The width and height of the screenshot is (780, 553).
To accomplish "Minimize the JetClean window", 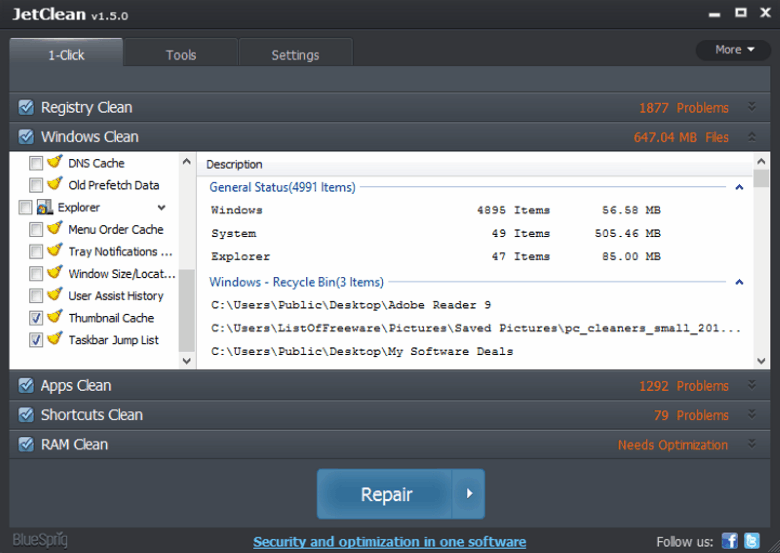I will coord(714,14).
